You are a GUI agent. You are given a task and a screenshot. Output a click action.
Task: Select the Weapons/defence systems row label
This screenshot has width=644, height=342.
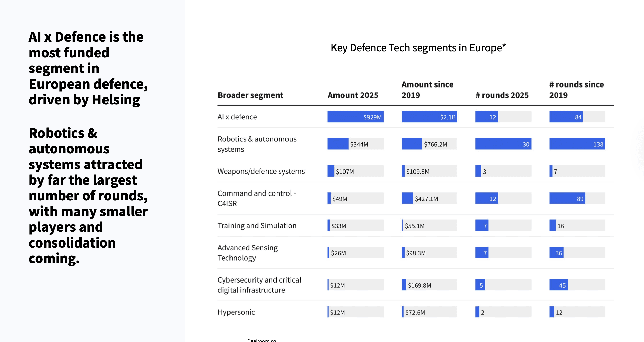(x=261, y=171)
